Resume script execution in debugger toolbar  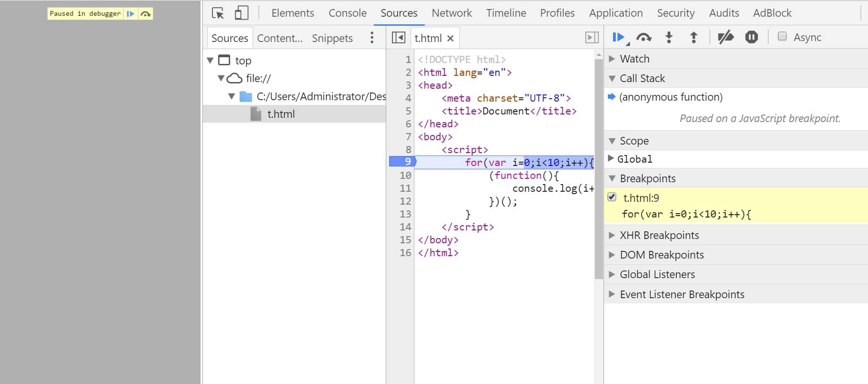[x=618, y=37]
